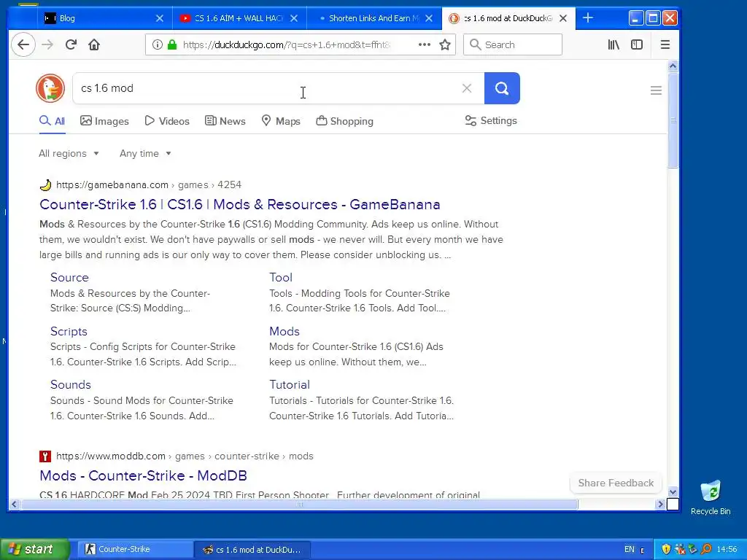747x560 pixels.
Task: Expand the Any time filter
Action: 145,153
